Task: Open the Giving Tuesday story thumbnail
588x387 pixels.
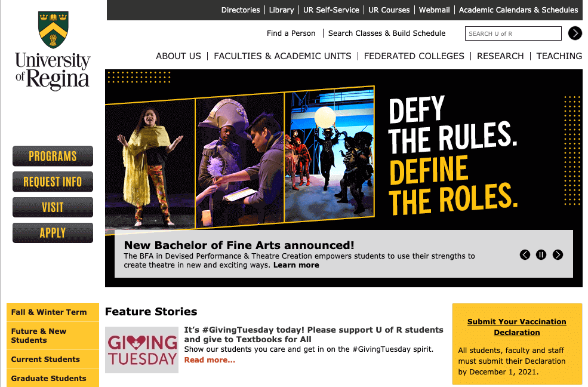Action: pyautogui.click(x=141, y=350)
